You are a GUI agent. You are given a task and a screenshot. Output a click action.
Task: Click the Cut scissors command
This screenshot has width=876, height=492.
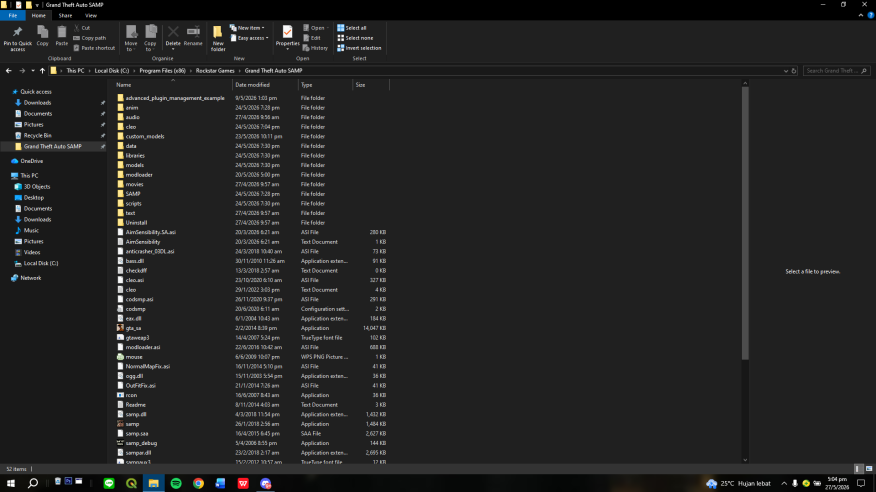[82, 28]
